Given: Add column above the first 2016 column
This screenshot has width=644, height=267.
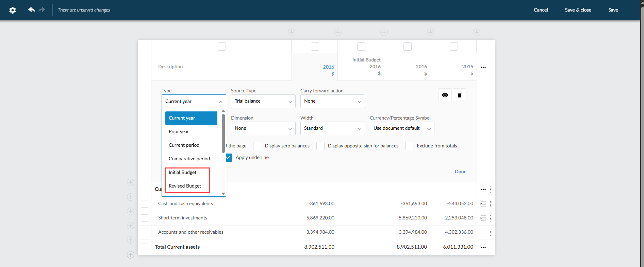Looking at the screenshot, I should pos(292,32).
